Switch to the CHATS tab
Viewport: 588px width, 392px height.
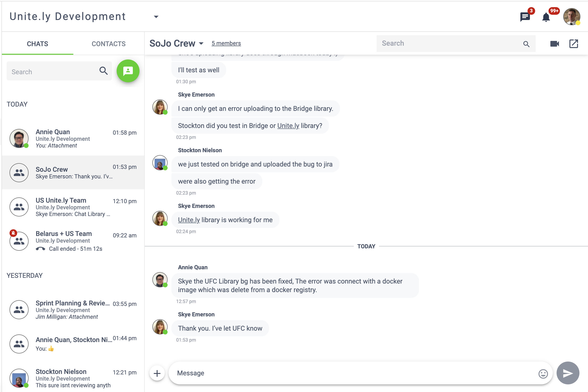click(38, 44)
